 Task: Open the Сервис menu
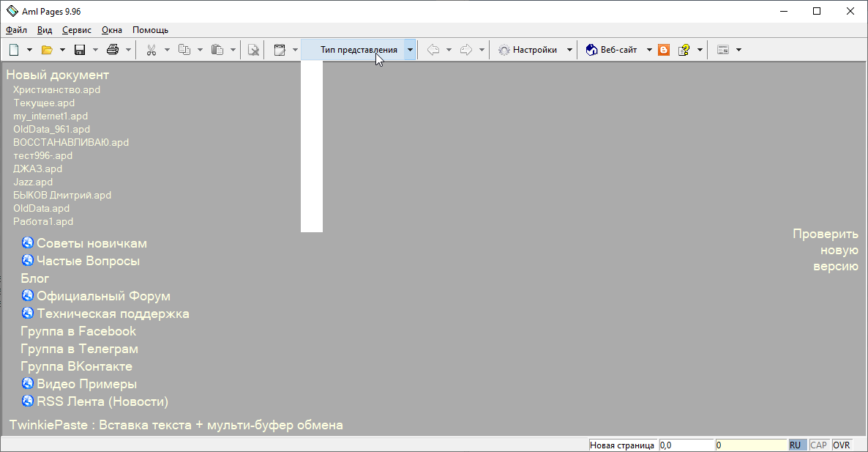(77, 30)
